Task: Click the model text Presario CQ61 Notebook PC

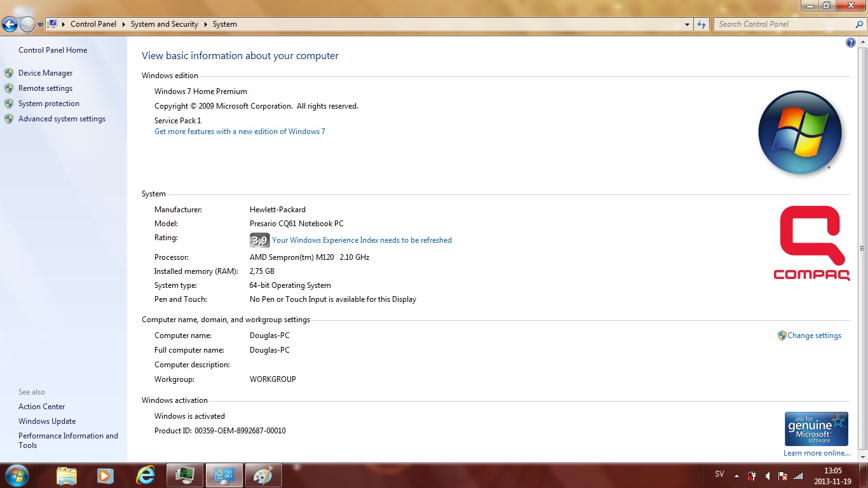Action: (297, 224)
